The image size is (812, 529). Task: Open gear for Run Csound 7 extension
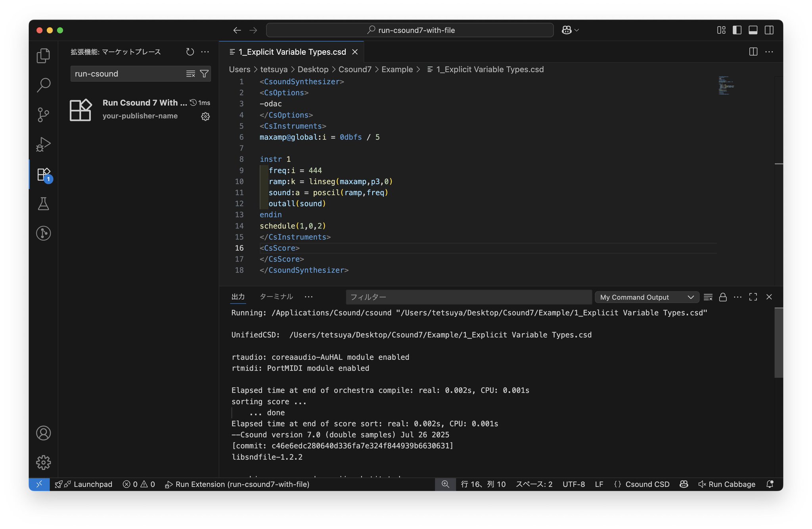[205, 116]
